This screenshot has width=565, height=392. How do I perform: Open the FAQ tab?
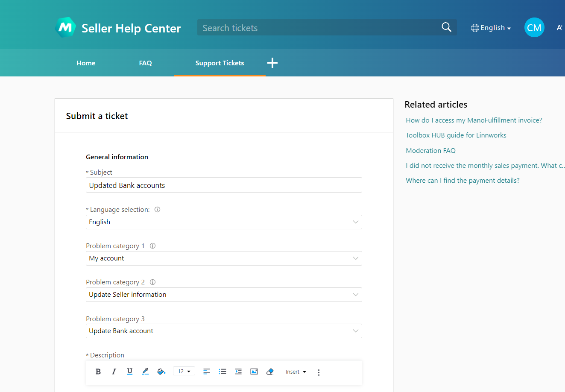point(146,63)
